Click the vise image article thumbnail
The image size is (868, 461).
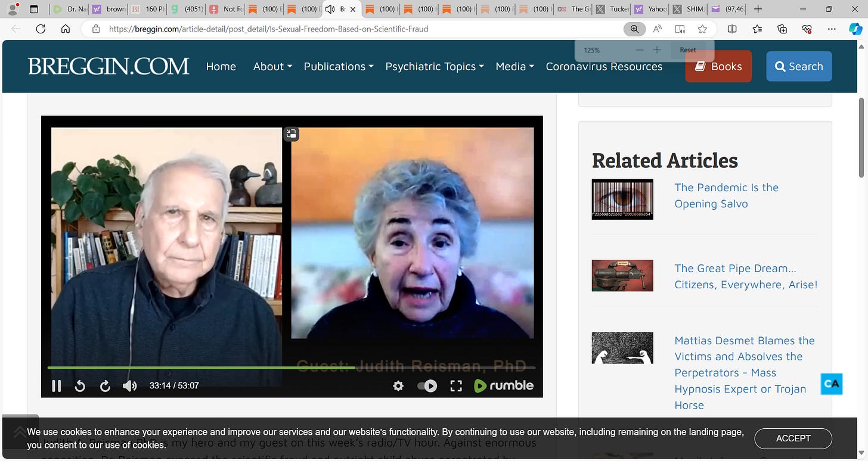click(x=622, y=276)
